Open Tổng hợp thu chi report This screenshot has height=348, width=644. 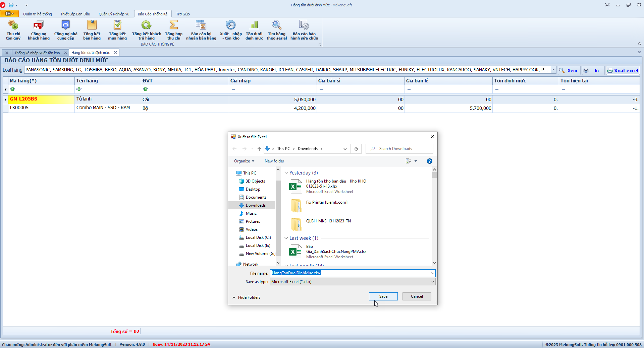173,30
